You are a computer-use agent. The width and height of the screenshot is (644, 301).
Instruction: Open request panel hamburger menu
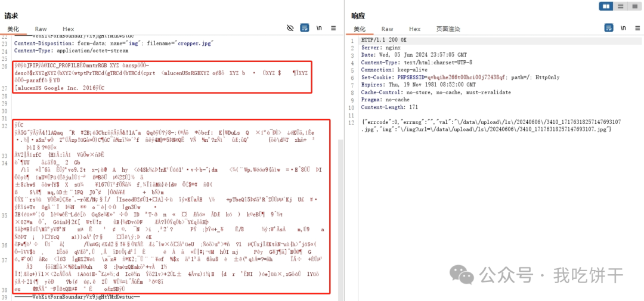[x=333, y=28]
